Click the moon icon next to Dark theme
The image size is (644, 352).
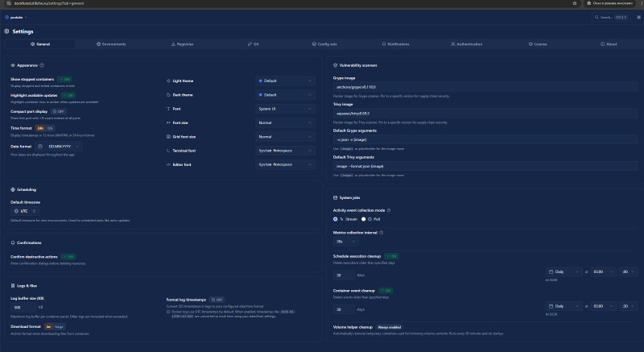tap(168, 95)
